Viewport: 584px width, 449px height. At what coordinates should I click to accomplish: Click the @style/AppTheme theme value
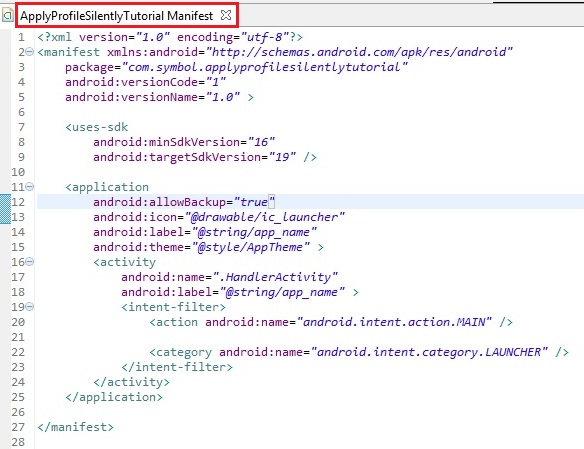point(251,247)
